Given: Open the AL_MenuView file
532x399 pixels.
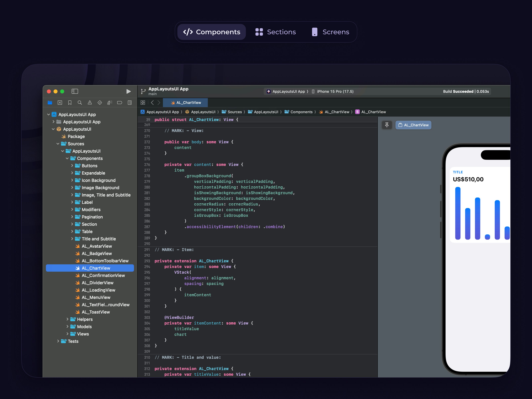Looking at the screenshot, I should [93, 298].
